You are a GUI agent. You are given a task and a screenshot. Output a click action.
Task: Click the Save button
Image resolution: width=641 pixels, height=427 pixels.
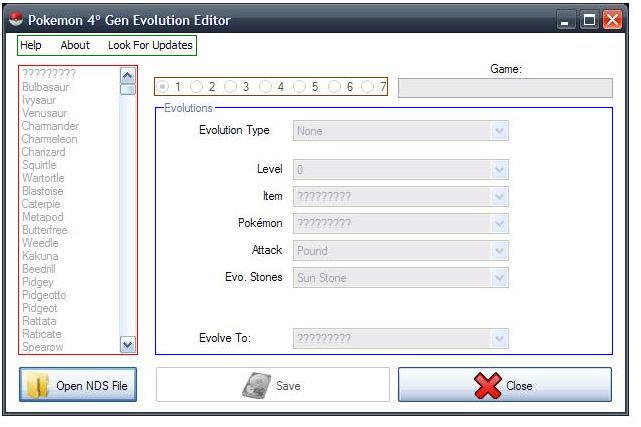(273, 385)
